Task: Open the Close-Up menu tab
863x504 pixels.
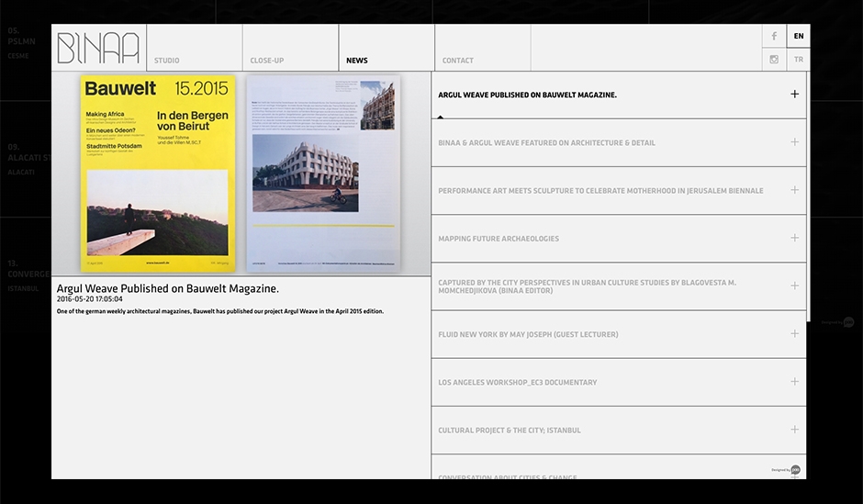Action: (267, 61)
